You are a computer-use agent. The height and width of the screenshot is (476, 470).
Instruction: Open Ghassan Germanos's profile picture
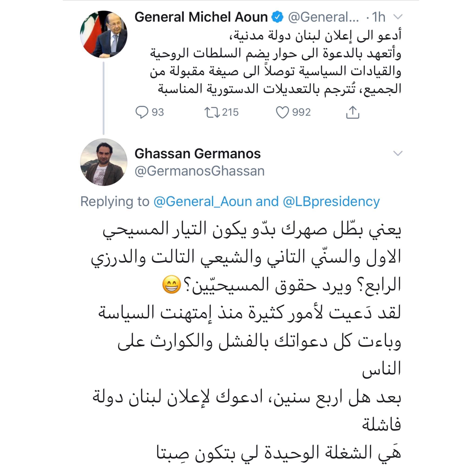(103, 162)
